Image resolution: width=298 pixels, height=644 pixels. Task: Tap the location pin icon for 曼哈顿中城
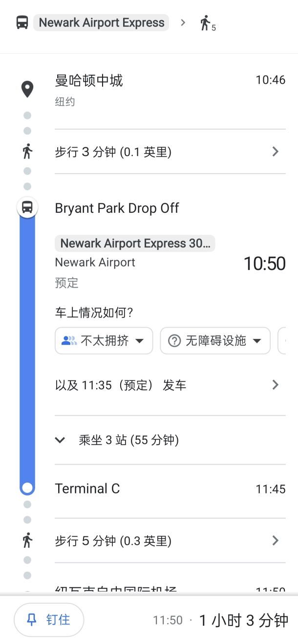(x=27, y=89)
